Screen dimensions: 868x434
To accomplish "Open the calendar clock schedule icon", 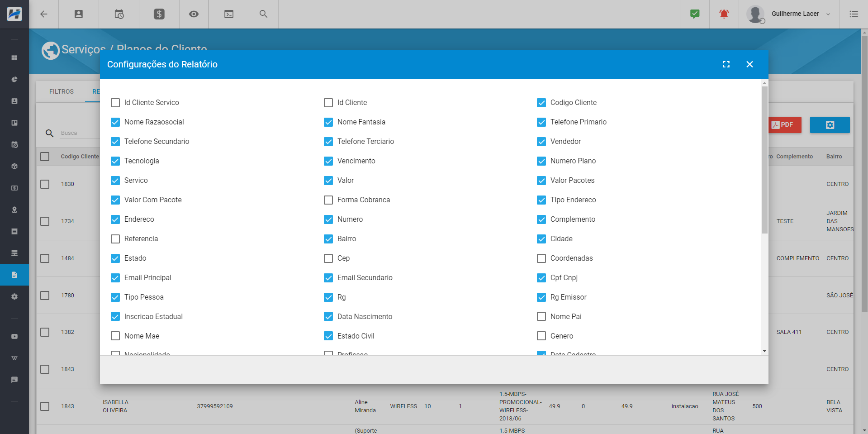I will (119, 14).
